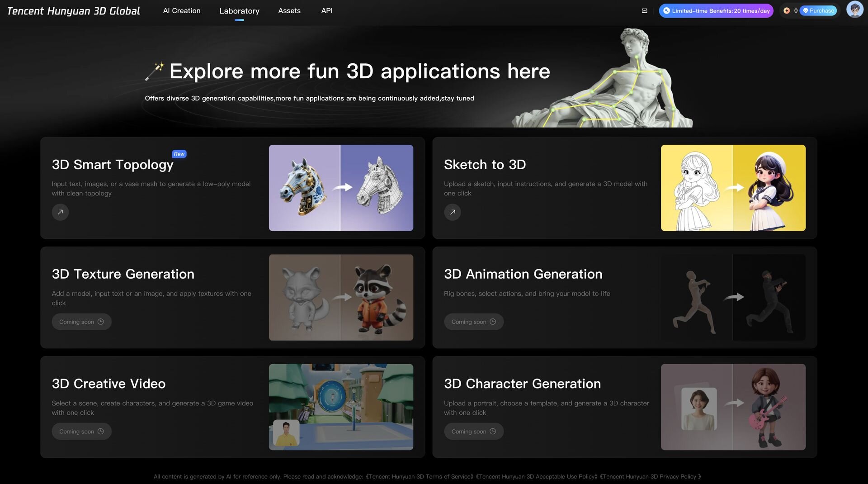Go to the API menu item

point(327,11)
